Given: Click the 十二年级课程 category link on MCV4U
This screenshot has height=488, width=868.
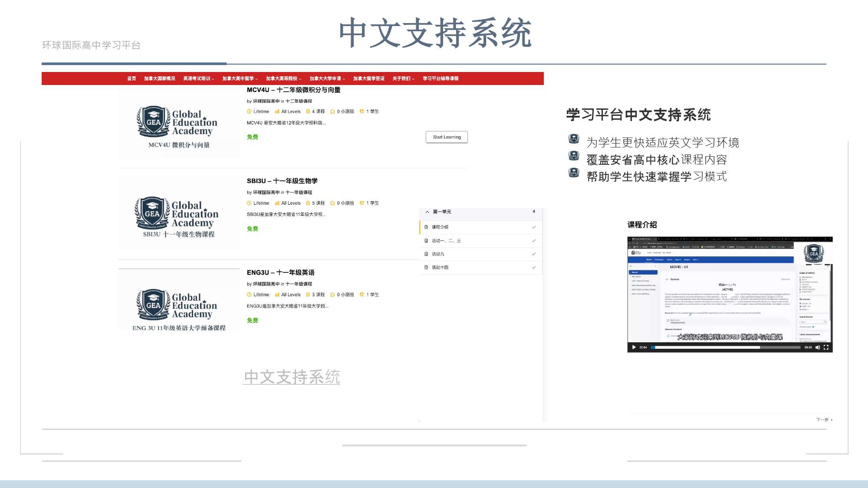Looking at the screenshot, I should click(x=299, y=101).
